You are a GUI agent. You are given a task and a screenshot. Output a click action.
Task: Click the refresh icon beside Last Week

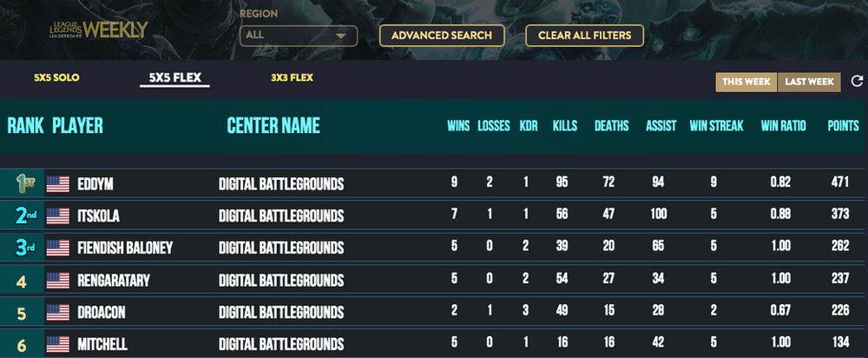point(857,82)
